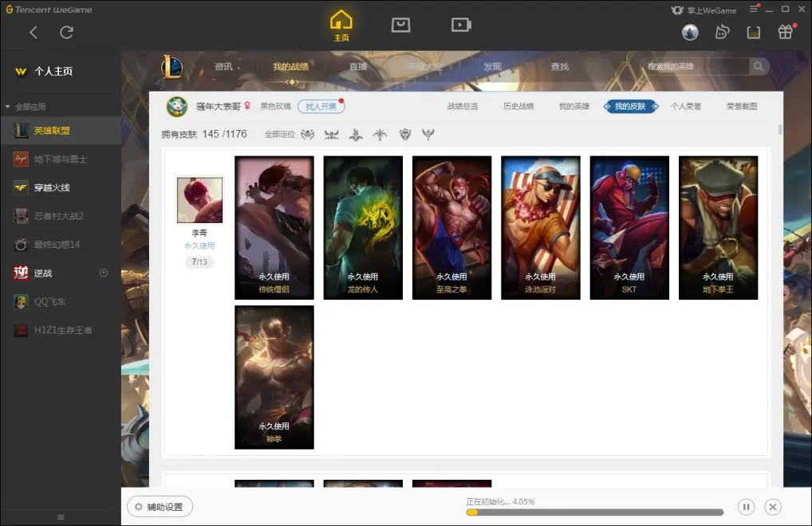Click the 李青 champion portrait
The width and height of the screenshot is (812, 526).
click(200, 200)
